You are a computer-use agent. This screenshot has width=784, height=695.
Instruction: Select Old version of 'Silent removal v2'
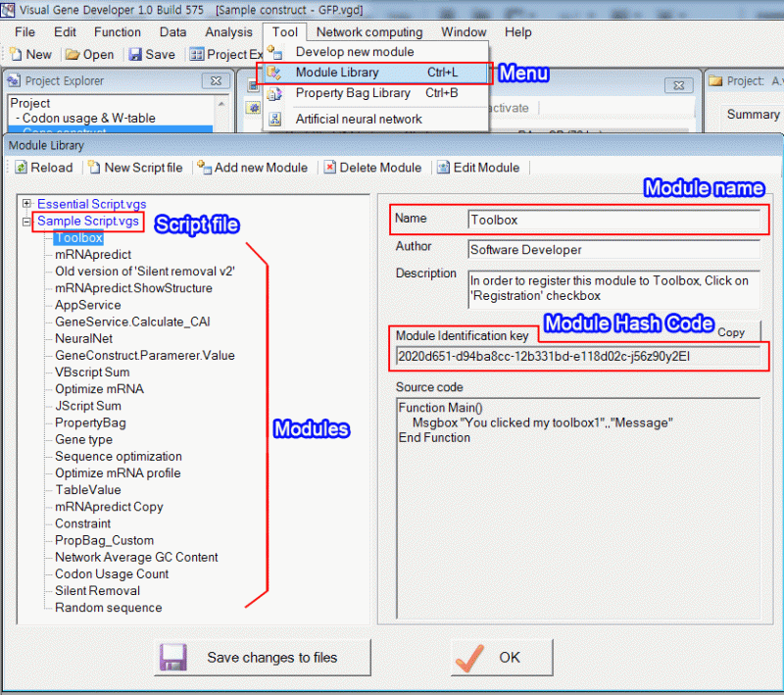[x=145, y=272]
